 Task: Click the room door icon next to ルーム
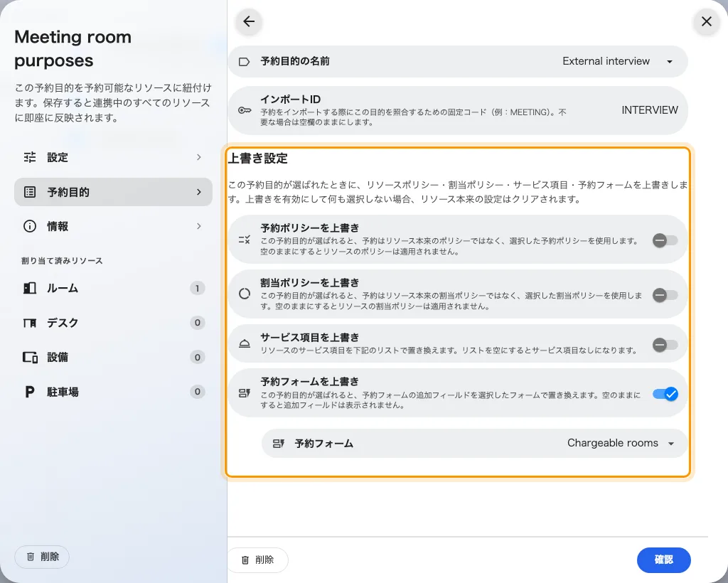[x=30, y=288]
